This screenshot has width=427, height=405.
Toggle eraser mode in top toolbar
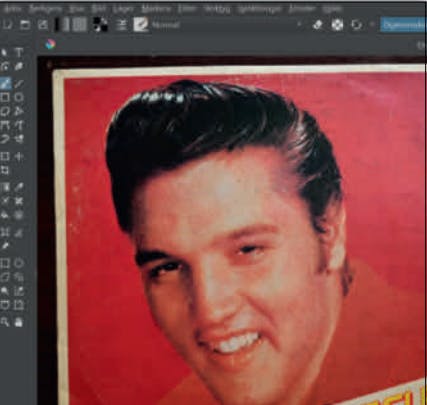[x=318, y=25]
